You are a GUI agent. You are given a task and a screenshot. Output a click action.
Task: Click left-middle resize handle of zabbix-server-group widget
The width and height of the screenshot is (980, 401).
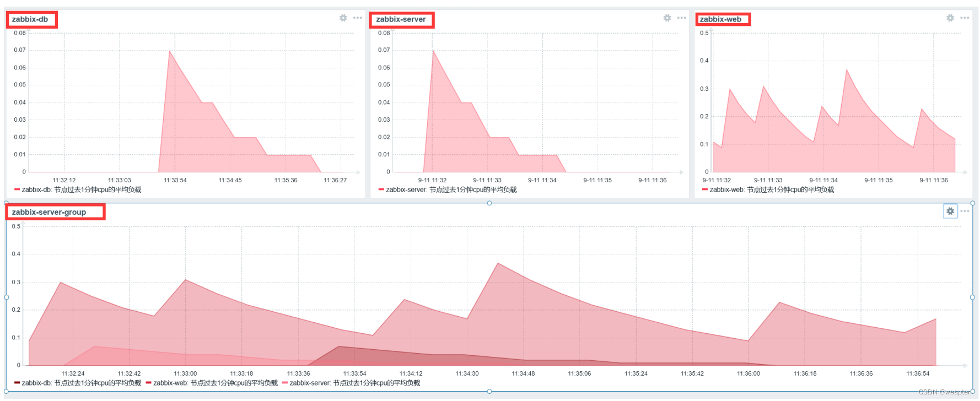(7, 297)
